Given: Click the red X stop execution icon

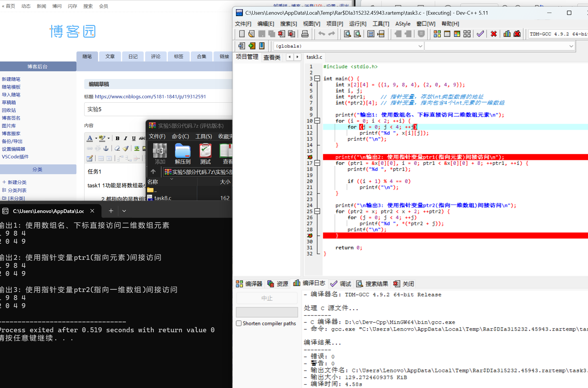Looking at the screenshot, I should click(493, 34).
